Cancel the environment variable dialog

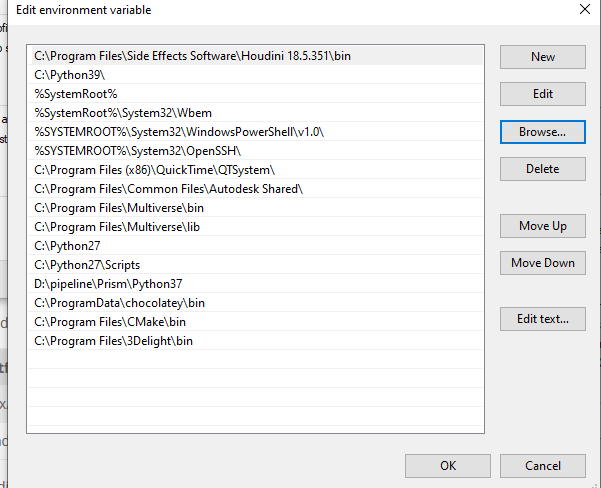tap(543, 465)
